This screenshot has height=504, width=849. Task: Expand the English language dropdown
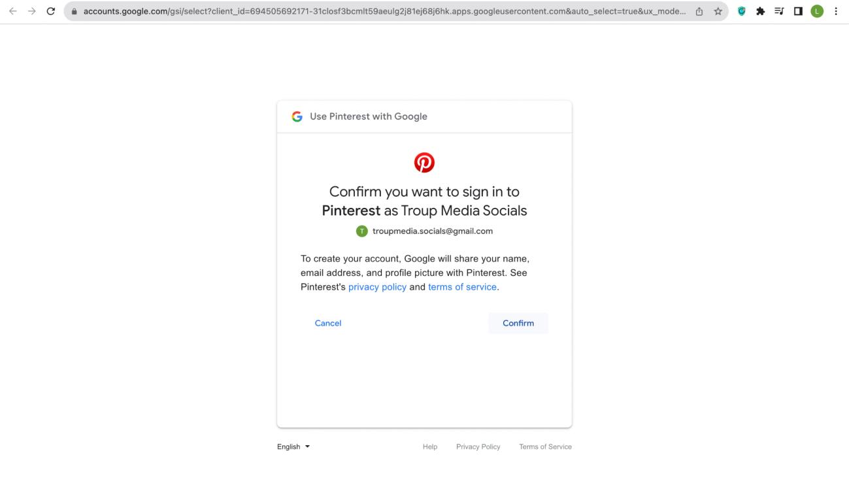point(293,446)
